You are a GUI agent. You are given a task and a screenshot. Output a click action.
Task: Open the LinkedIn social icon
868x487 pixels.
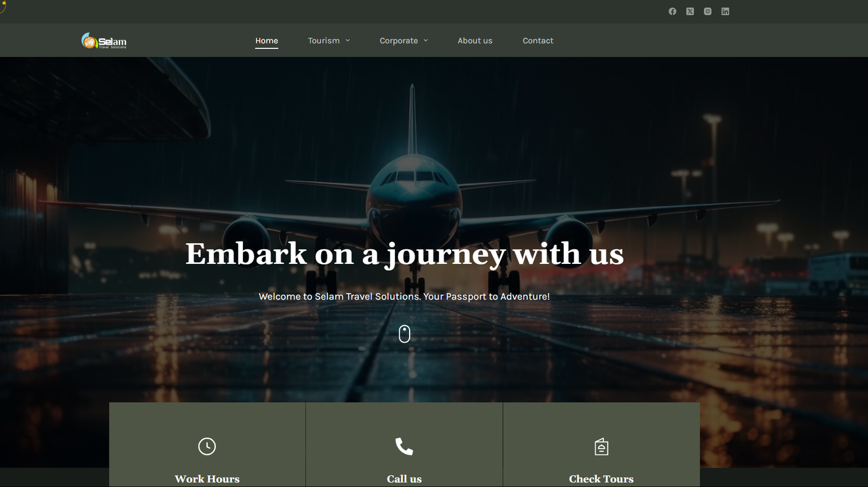coord(725,11)
